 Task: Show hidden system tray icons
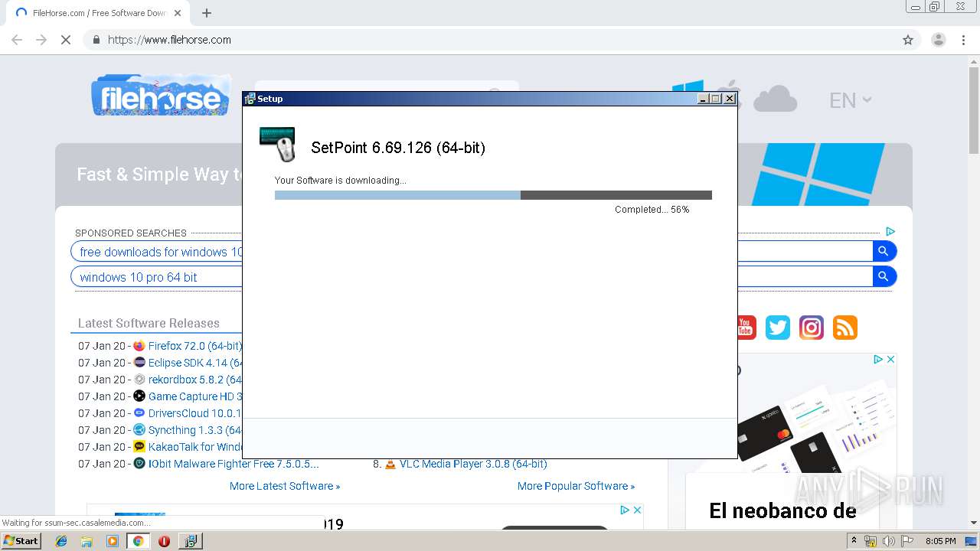pyautogui.click(x=854, y=540)
